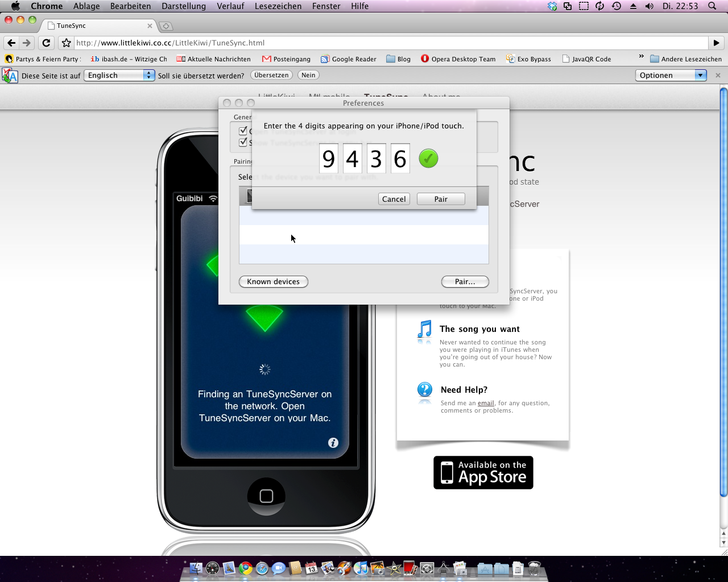This screenshot has width=728, height=582.
Task: Select the first digit field showing 9
Action: coord(328,159)
